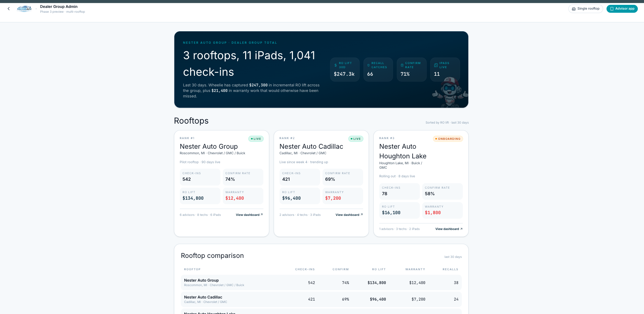Click 'Pilot rooftop · 90 days live'
The width and height of the screenshot is (644, 314).
pos(200,162)
